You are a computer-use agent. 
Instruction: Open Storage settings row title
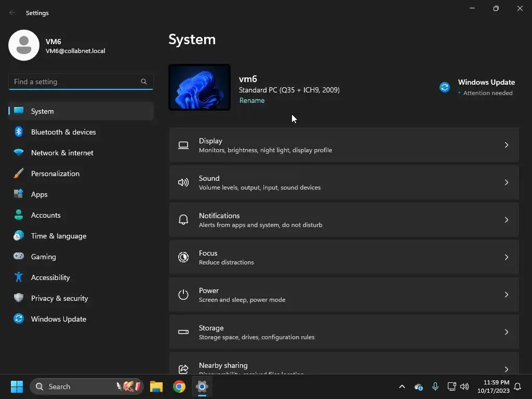211,328
